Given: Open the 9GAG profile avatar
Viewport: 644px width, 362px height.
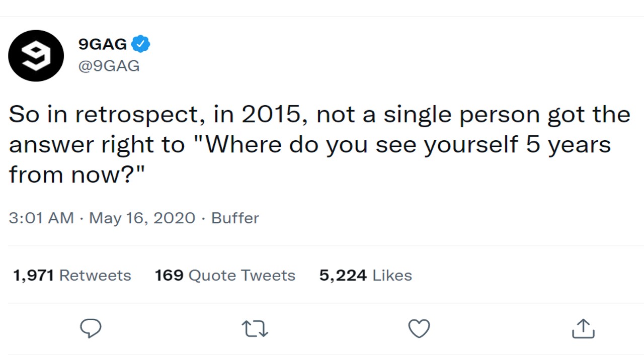Looking at the screenshot, I should (36, 56).
